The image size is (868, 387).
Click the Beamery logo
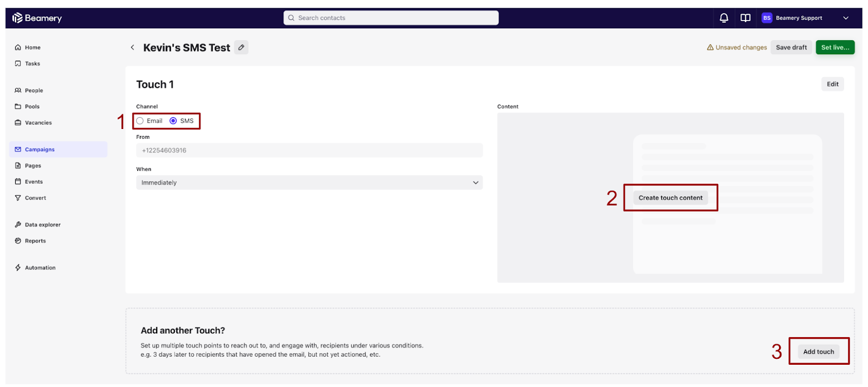click(37, 18)
